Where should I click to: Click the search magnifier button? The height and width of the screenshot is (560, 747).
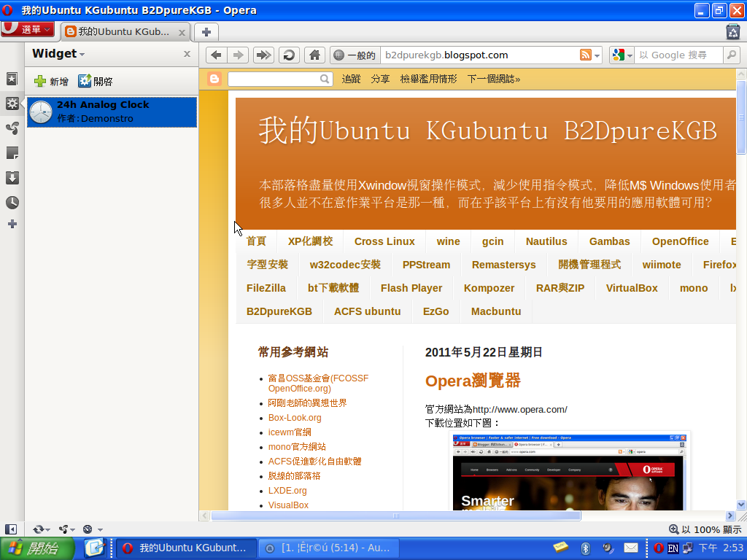732,55
